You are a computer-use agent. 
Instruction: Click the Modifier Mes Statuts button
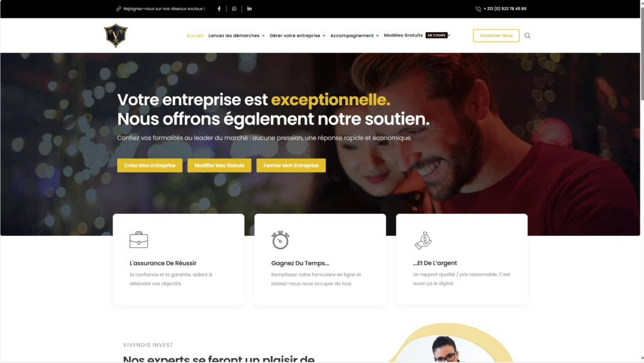point(219,165)
